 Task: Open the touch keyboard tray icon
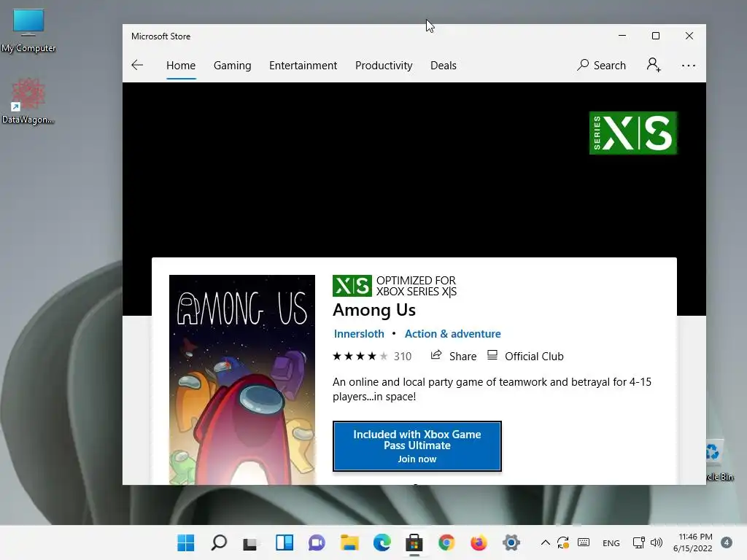click(x=584, y=542)
